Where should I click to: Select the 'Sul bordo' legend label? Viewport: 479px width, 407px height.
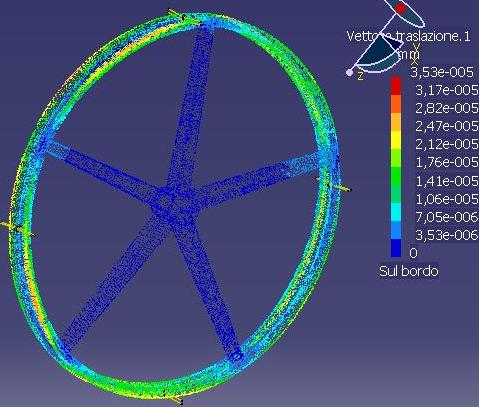[x=409, y=271]
